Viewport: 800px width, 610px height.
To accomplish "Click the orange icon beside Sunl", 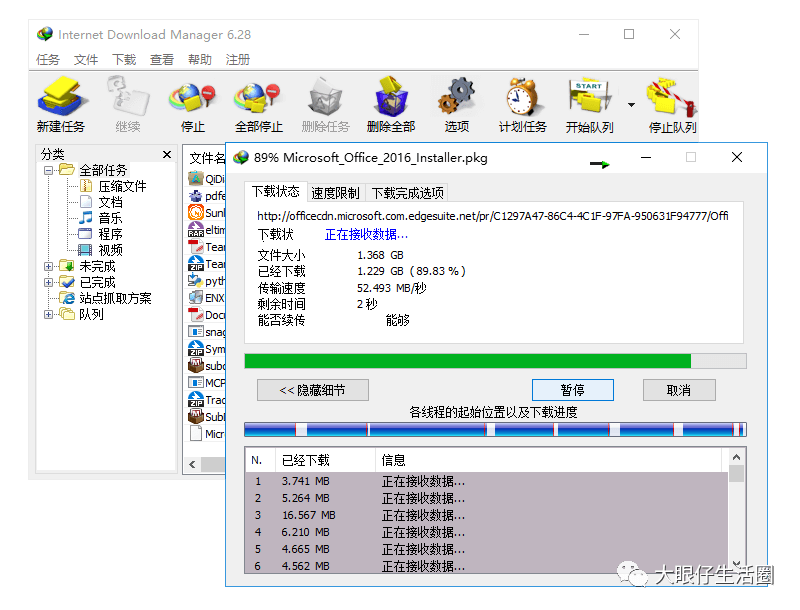I will coord(196,212).
